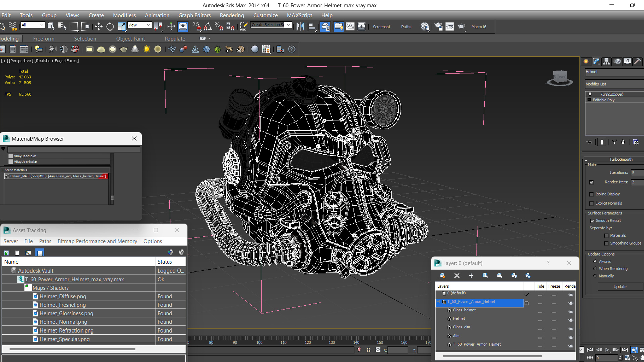The width and height of the screenshot is (644, 362).
Task: Open the Modifiers menu
Action: (124, 15)
